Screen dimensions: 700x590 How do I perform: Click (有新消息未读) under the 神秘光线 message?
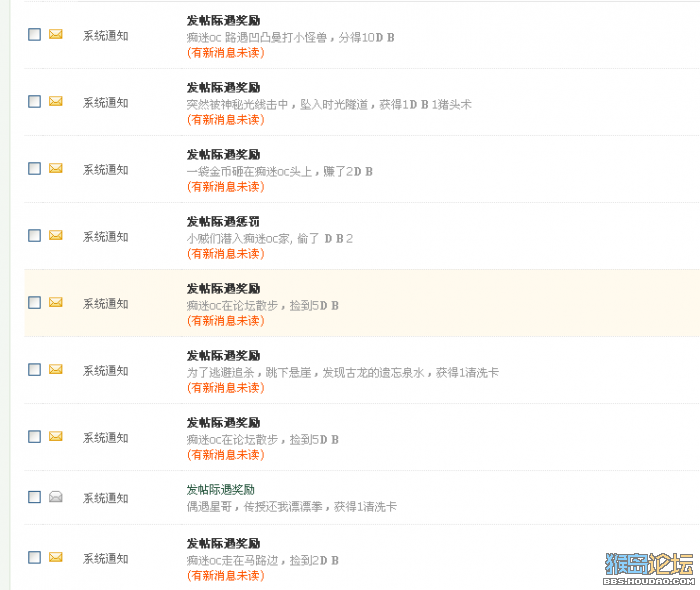click(225, 120)
